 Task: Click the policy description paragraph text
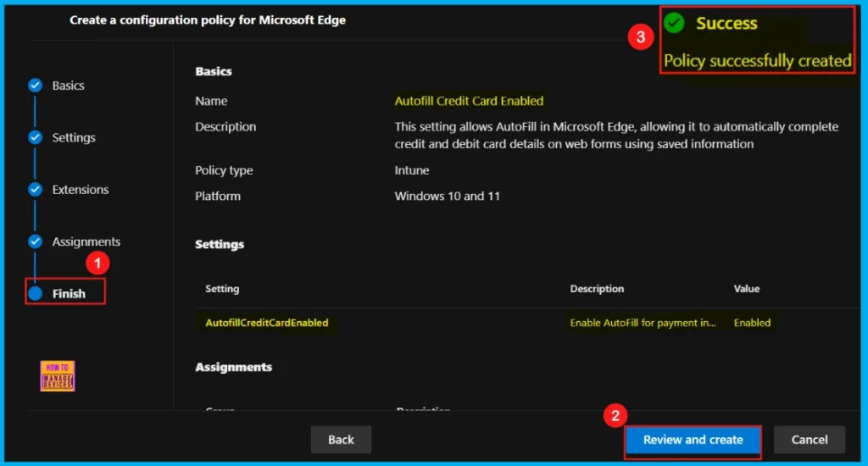click(616, 135)
